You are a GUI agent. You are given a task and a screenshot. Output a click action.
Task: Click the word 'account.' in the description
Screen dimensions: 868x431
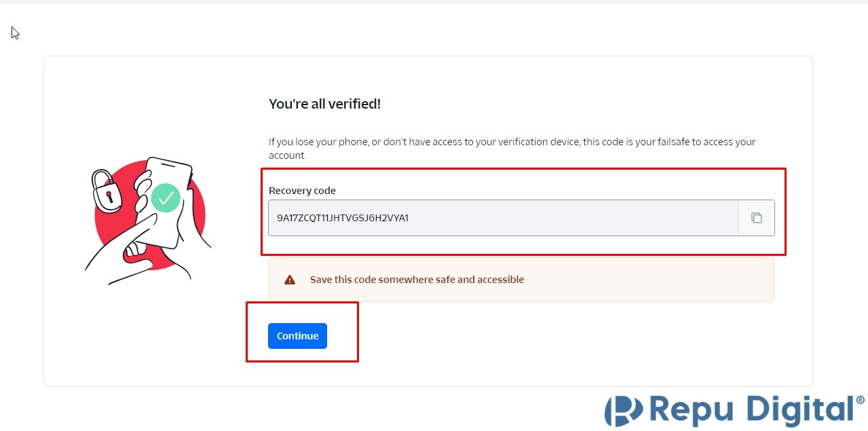[288, 155]
